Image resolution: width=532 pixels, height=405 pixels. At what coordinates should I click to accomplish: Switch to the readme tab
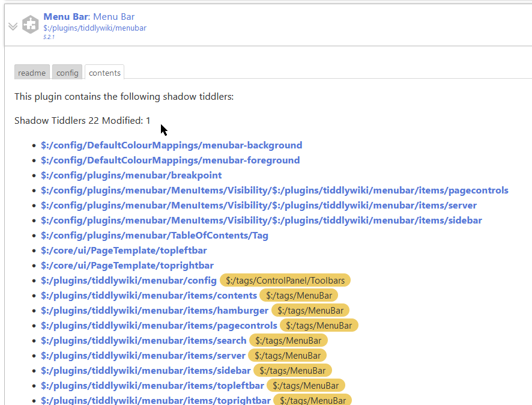point(32,72)
